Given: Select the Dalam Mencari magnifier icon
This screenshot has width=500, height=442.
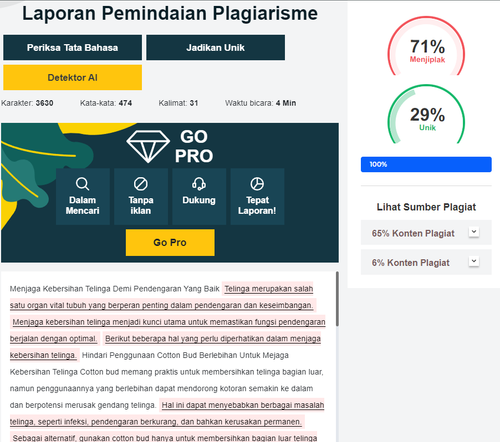Looking at the screenshot, I should (82, 184).
